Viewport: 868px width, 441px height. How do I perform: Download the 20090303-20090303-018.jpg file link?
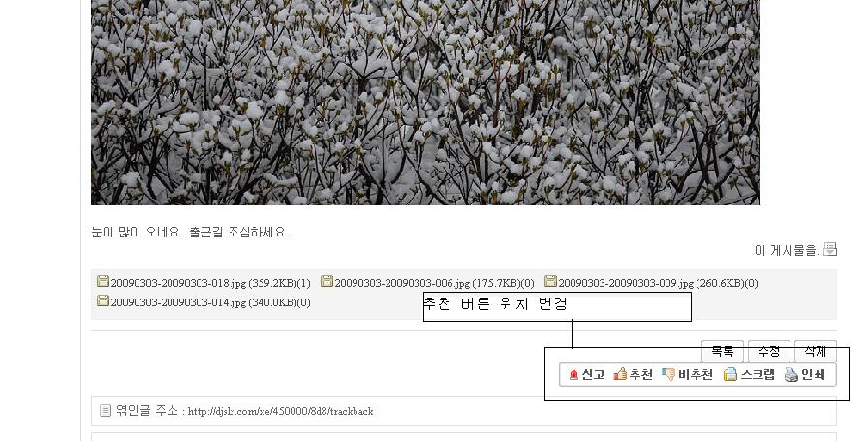click(210, 283)
